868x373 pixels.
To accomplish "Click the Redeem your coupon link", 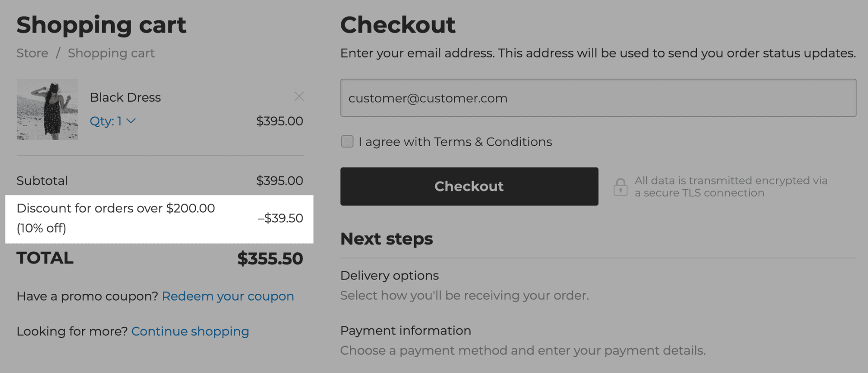I will click(228, 296).
